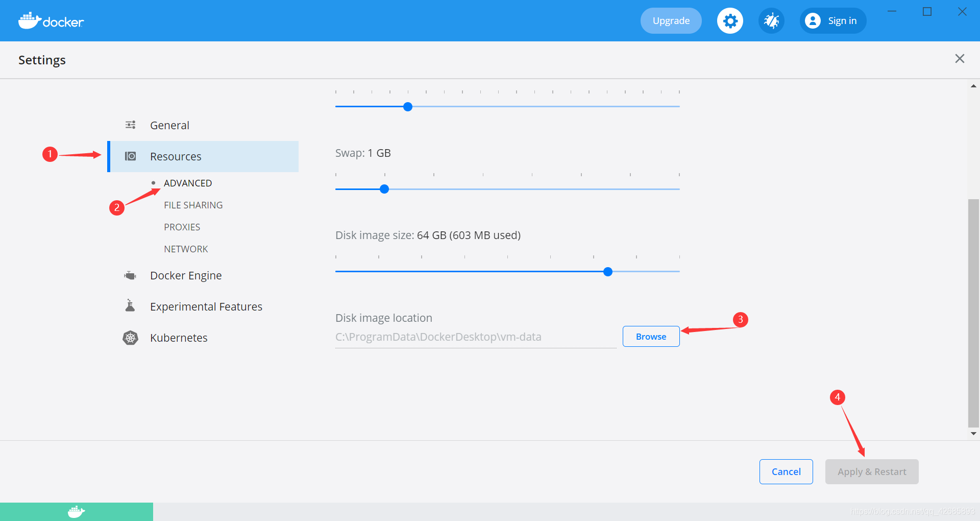Click Apply & Restart
Viewport: 980px width, 521px height.
(872, 471)
